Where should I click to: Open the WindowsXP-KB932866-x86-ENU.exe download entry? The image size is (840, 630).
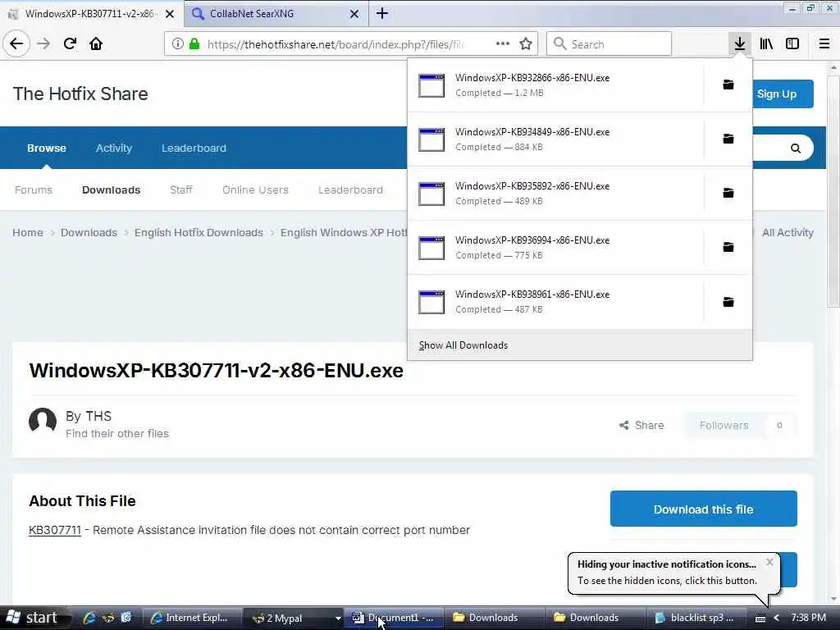[555, 85]
